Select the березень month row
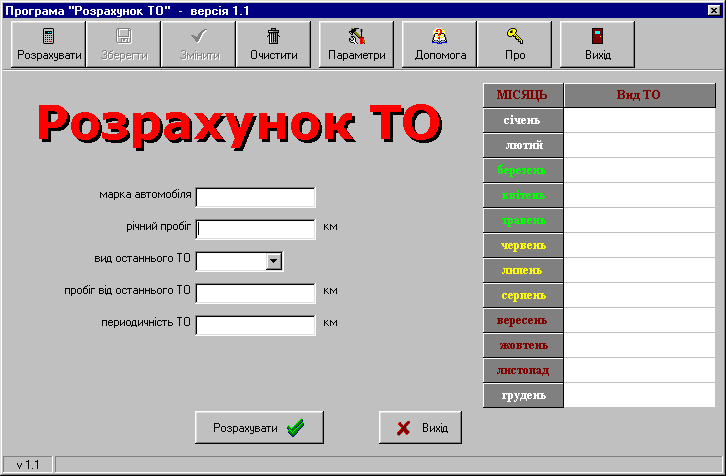The height and width of the screenshot is (476, 726). 523,170
